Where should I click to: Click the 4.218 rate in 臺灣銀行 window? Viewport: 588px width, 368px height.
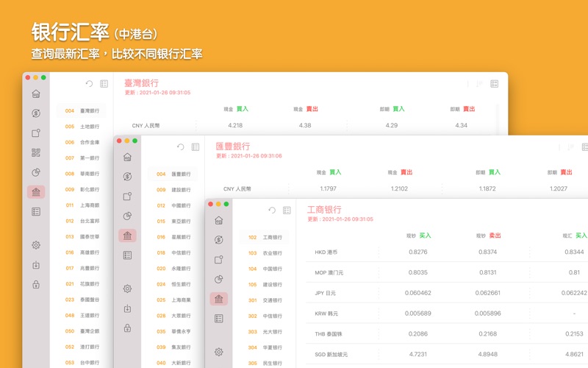pos(235,125)
